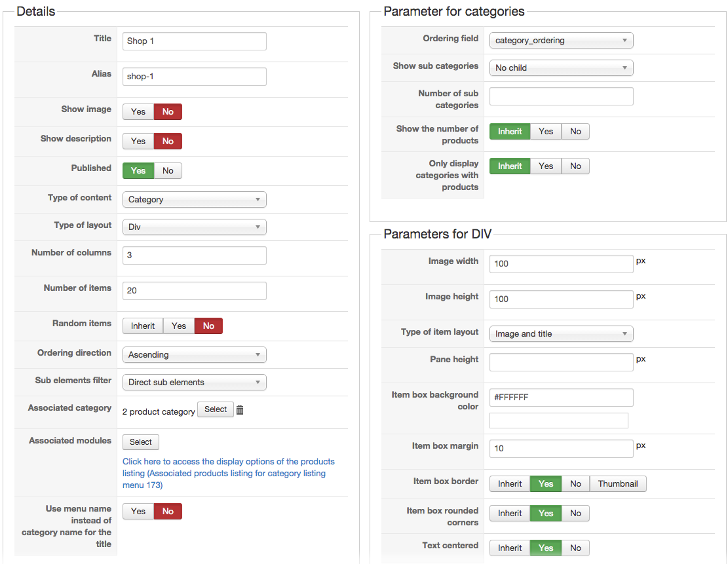Expand the Ordering direction dropdown
This screenshot has height=564, width=728.
tap(194, 355)
